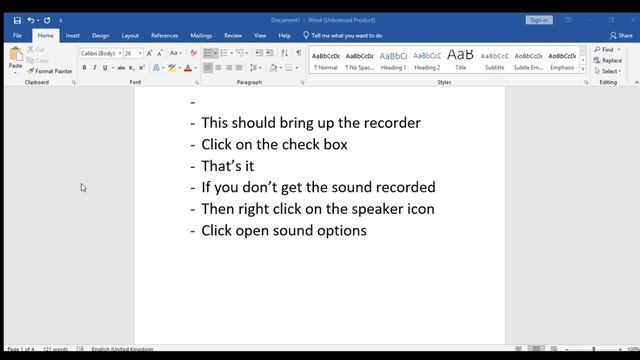Viewport: 640px width, 360px height.
Task: Click the Share button
Action: coord(621,36)
